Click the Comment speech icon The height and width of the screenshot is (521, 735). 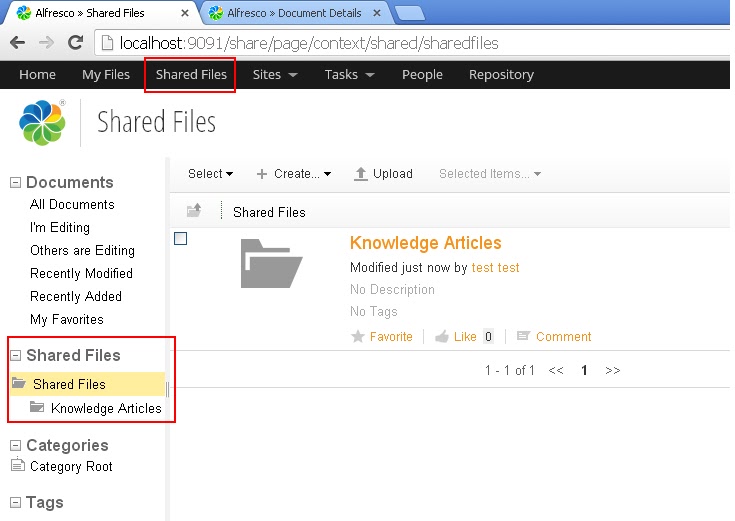523,336
